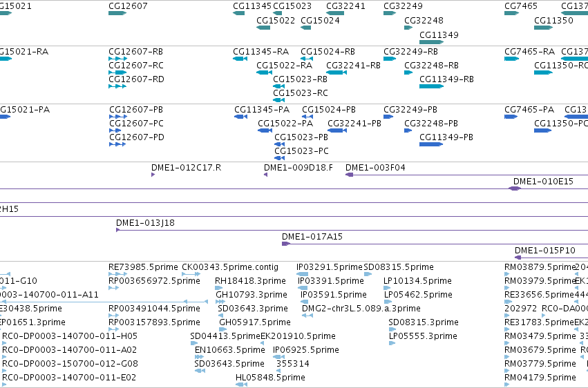Click BAC clone DME1-015P10
This screenshot has width=588, height=388.
[545, 251]
